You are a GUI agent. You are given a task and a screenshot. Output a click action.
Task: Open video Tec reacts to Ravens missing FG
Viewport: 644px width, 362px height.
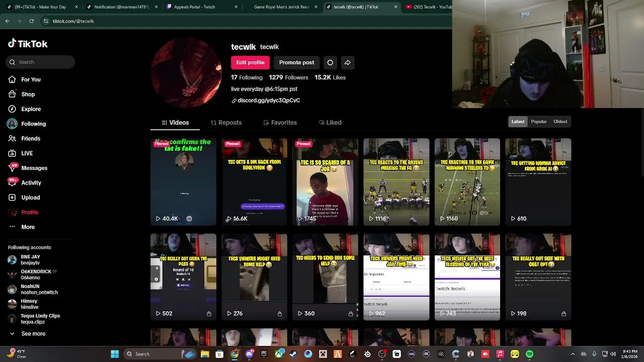click(396, 182)
